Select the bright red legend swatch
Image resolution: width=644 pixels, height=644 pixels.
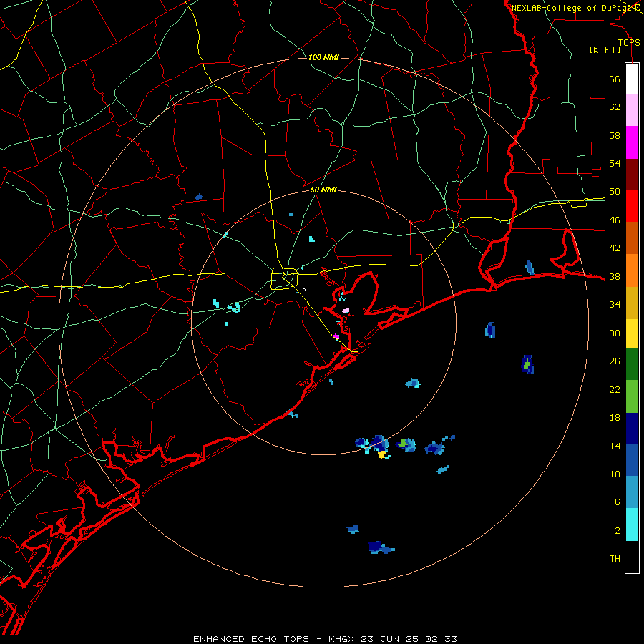click(632, 206)
